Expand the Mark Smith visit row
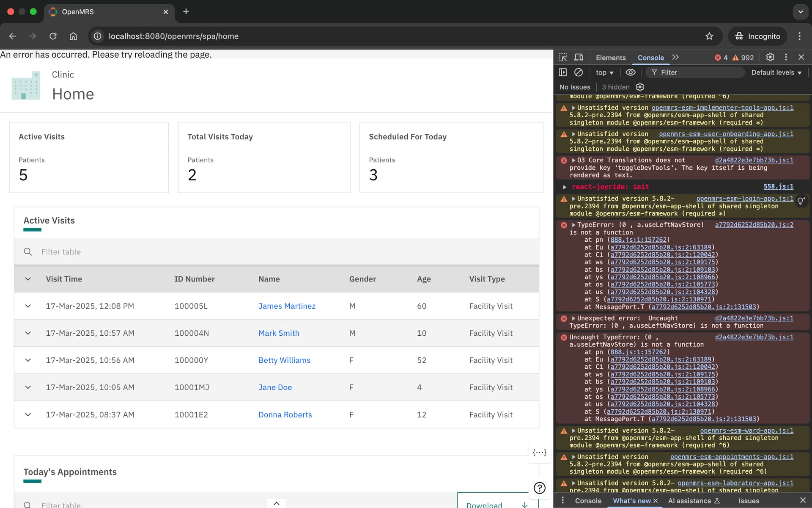 pyautogui.click(x=28, y=333)
